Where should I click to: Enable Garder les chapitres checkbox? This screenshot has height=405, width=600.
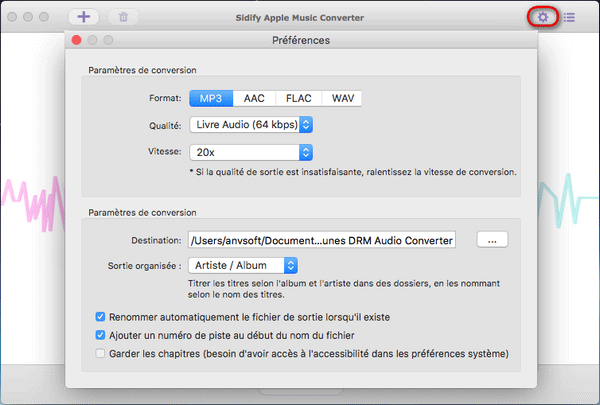pyautogui.click(x=100, y=353)
